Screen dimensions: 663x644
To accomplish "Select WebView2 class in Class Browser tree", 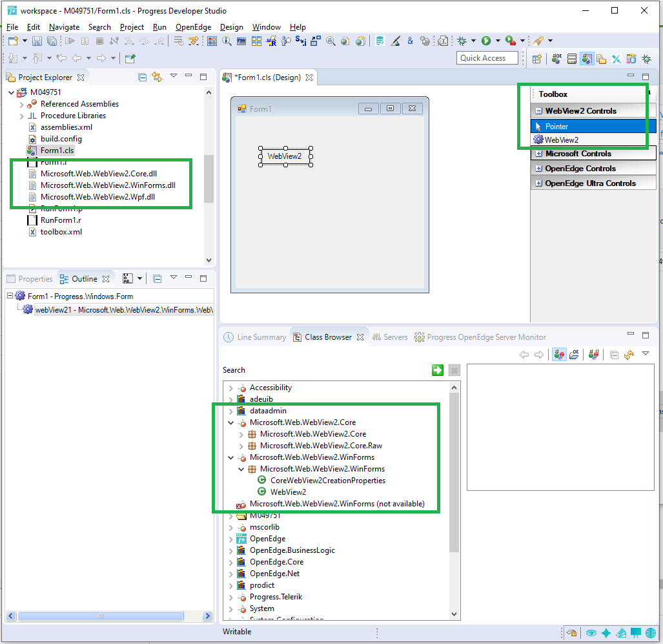I will 288,492.
